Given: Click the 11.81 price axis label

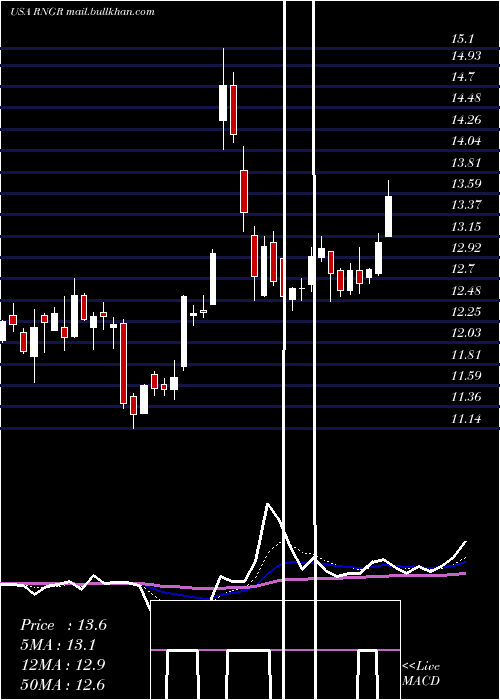Looking at the screenshot, I should [x=466, y=355].
